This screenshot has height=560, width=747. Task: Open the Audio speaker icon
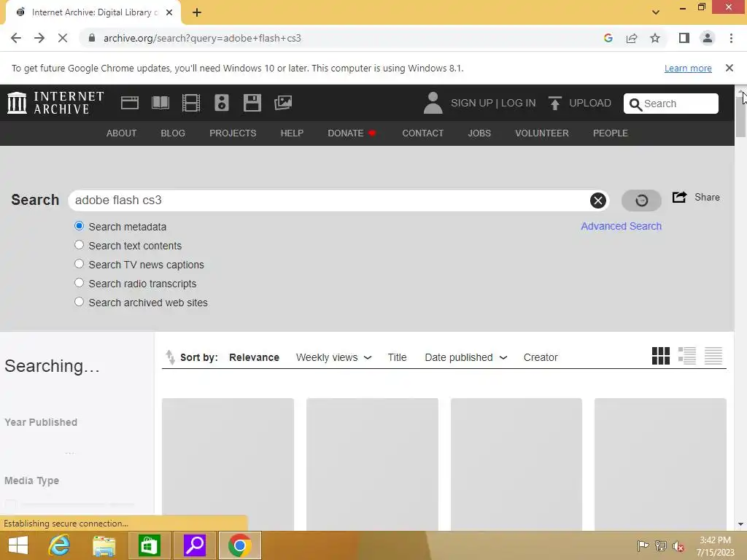click(222, 103)
